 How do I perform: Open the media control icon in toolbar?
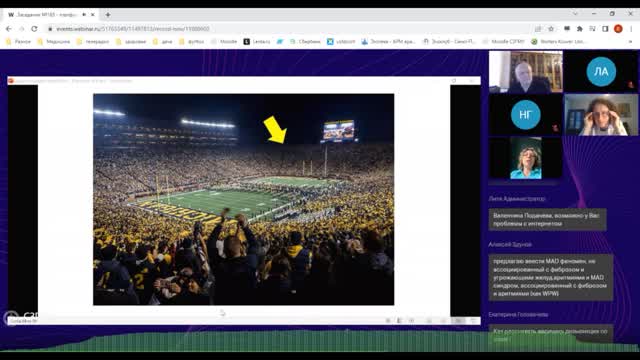tap(592, 29)
